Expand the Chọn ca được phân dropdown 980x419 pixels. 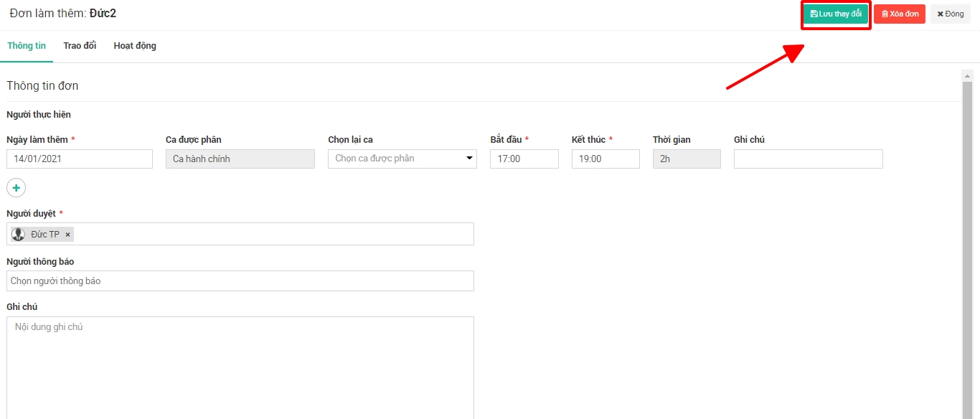tap(402, 159)
